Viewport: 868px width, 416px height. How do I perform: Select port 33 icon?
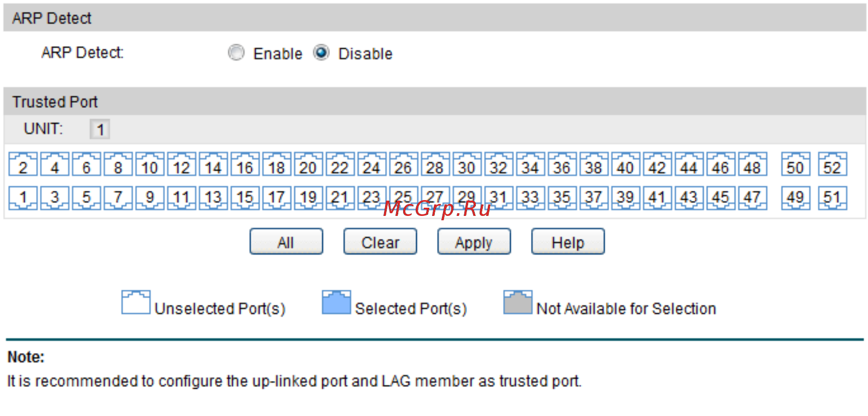click(x=530, y=198)
